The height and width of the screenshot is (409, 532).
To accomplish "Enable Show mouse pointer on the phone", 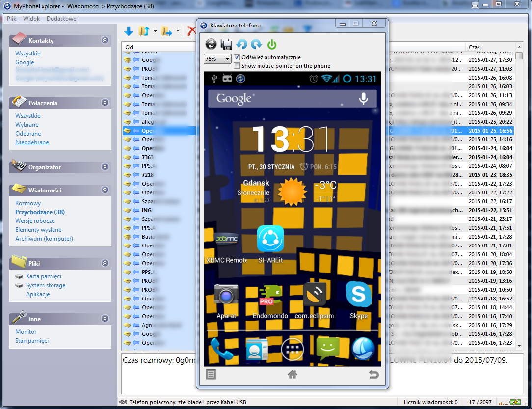I will click(237, 66).
